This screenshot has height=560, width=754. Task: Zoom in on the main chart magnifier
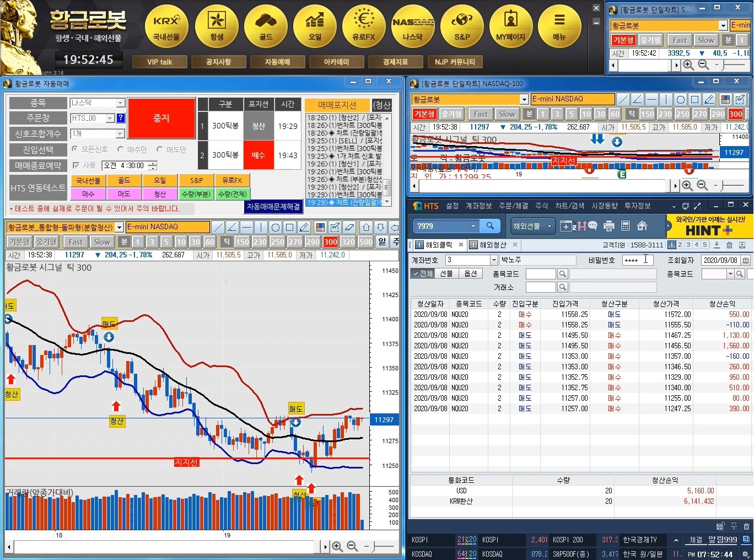point(337,546)
